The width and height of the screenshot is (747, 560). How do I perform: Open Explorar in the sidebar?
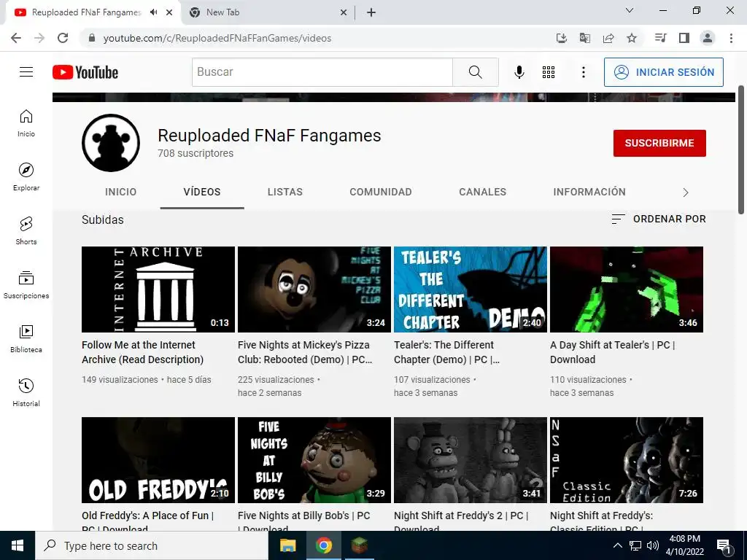26,176
